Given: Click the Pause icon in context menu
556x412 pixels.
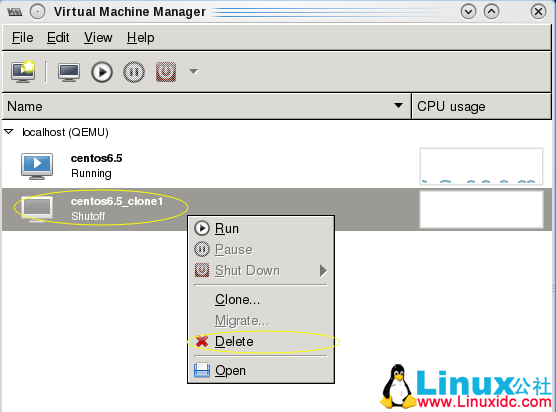Looking at the screenshot, I should point(202,249).
